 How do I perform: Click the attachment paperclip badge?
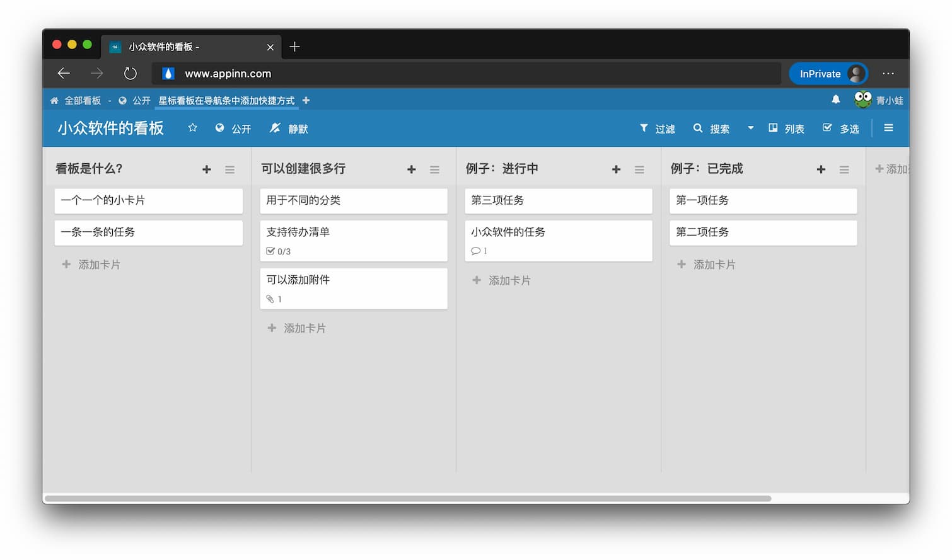(x=274, y=299)
